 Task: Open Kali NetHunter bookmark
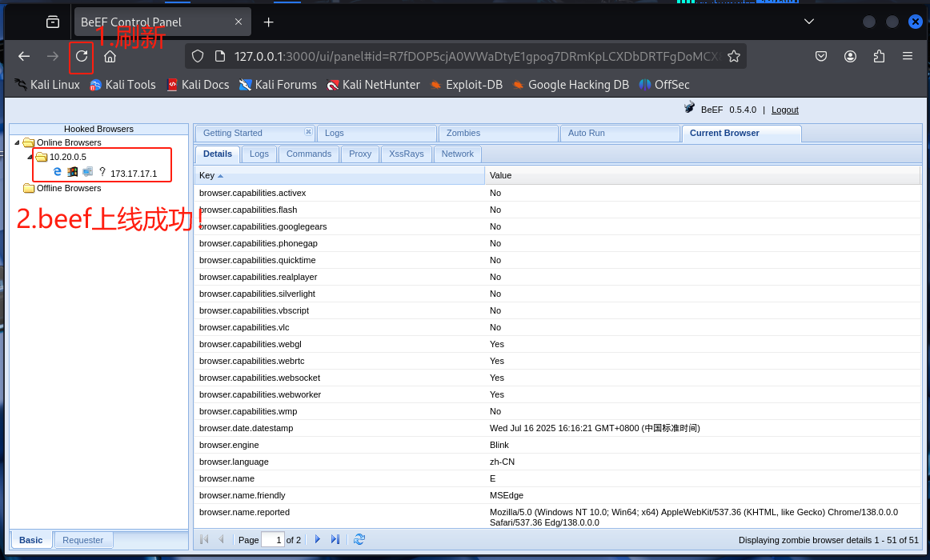[373, 85]
